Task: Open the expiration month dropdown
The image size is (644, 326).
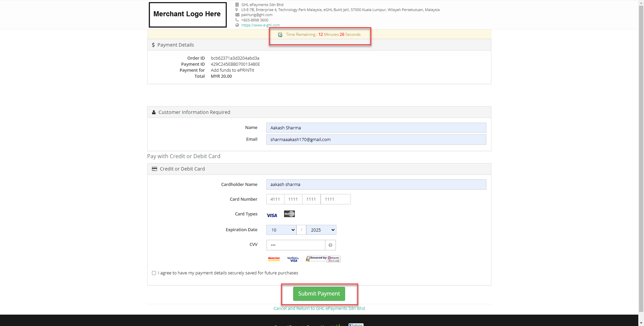Action: tap(281, 230)
